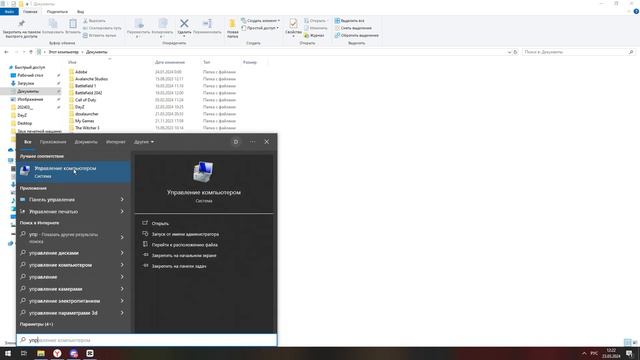Click Закрепить на панели задач
The height and width of the screenshot is (360, 640).
pos(179,266)
